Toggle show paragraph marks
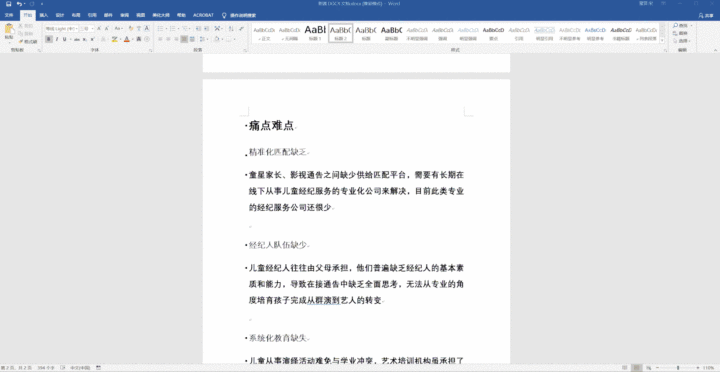The image size is (720, 372). 241,28
